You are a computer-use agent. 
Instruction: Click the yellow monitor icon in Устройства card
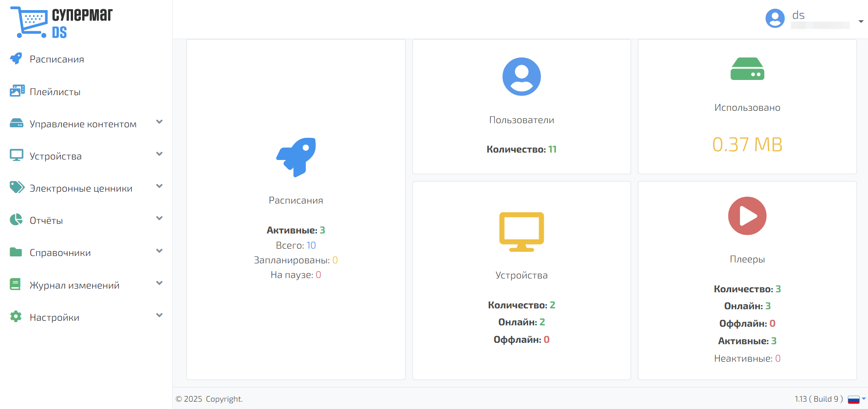coord(521,232)
